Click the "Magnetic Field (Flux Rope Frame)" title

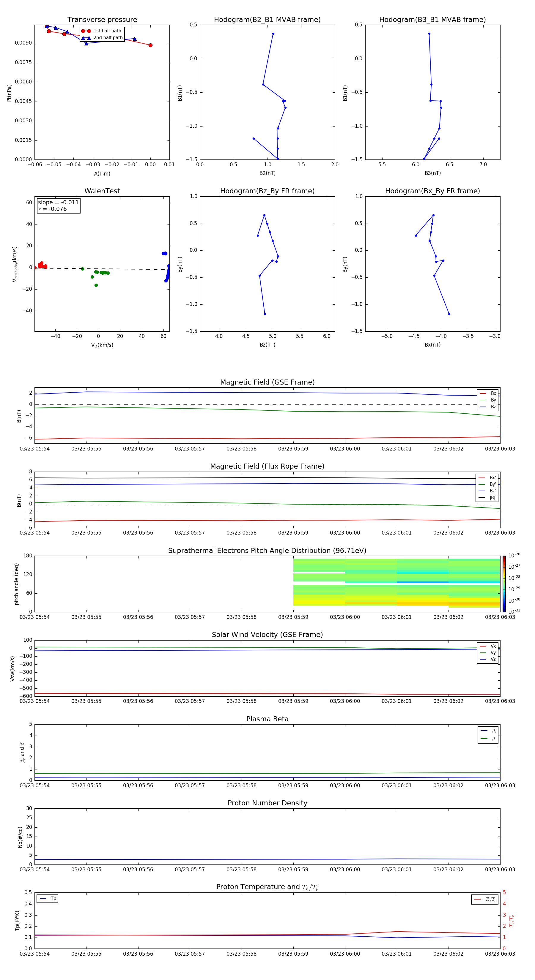tap(267, 467)
